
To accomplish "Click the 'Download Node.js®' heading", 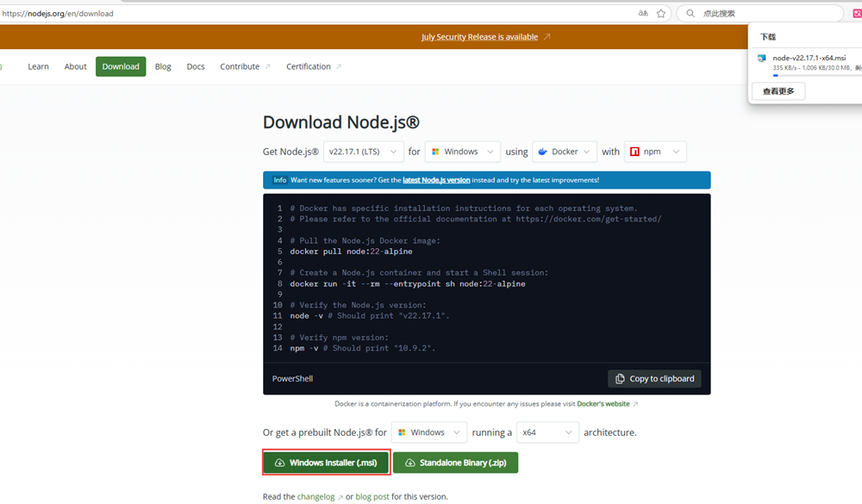I will (340, 122).
